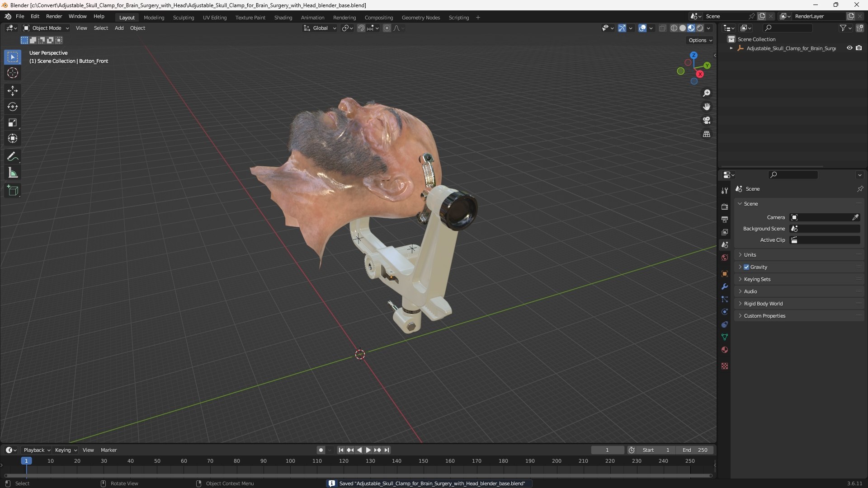Image resolution: width=868 pixels, height=488 pixels.
Task: Select the Cursor tool in toolbar
Action: coord(13,73)
